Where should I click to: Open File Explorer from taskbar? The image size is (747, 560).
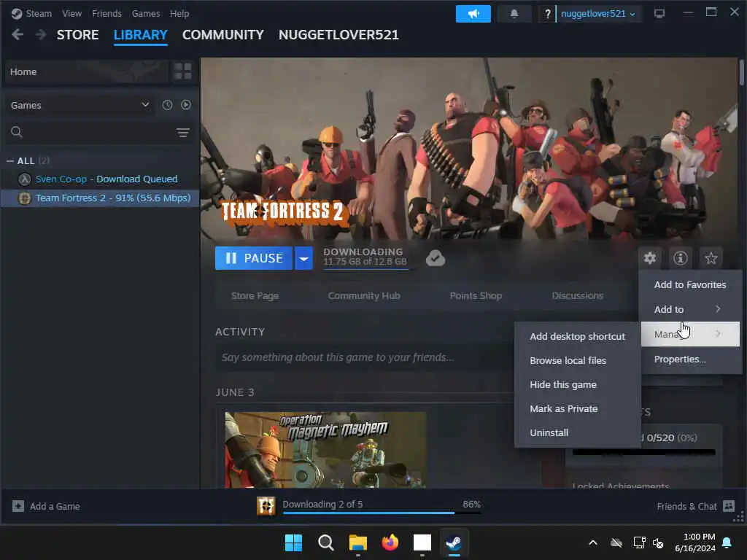357,542
